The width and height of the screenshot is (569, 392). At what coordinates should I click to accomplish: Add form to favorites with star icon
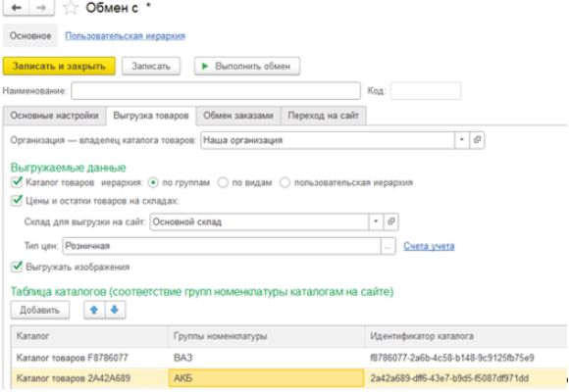[70, 8]
